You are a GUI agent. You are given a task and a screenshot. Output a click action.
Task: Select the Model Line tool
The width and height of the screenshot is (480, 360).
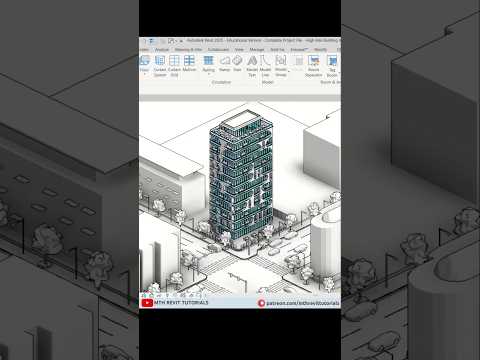click(x=265, y=66)
